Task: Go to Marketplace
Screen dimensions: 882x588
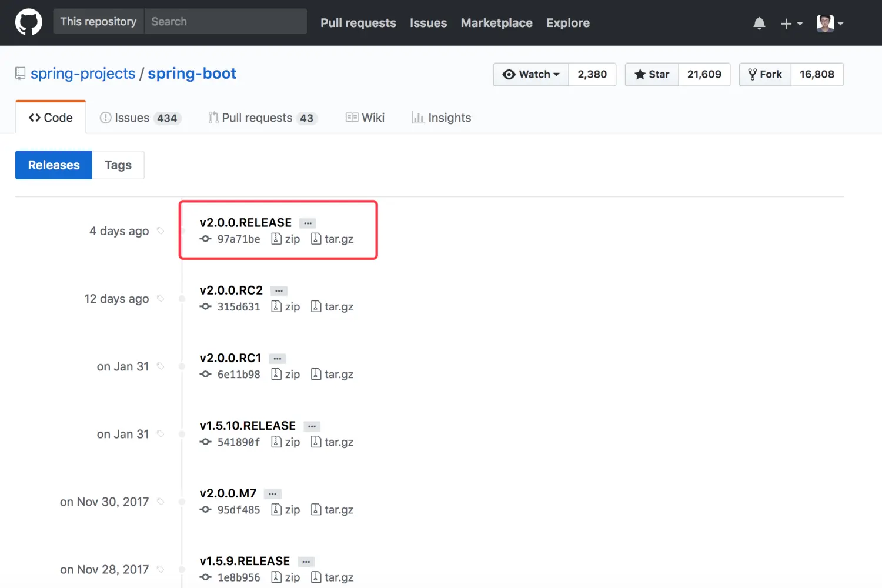Action: pyautogui.click(x=496, y=23)
